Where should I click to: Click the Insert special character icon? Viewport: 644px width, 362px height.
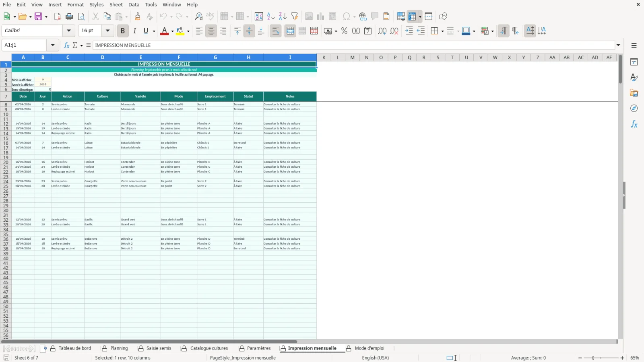pos(346,16)
